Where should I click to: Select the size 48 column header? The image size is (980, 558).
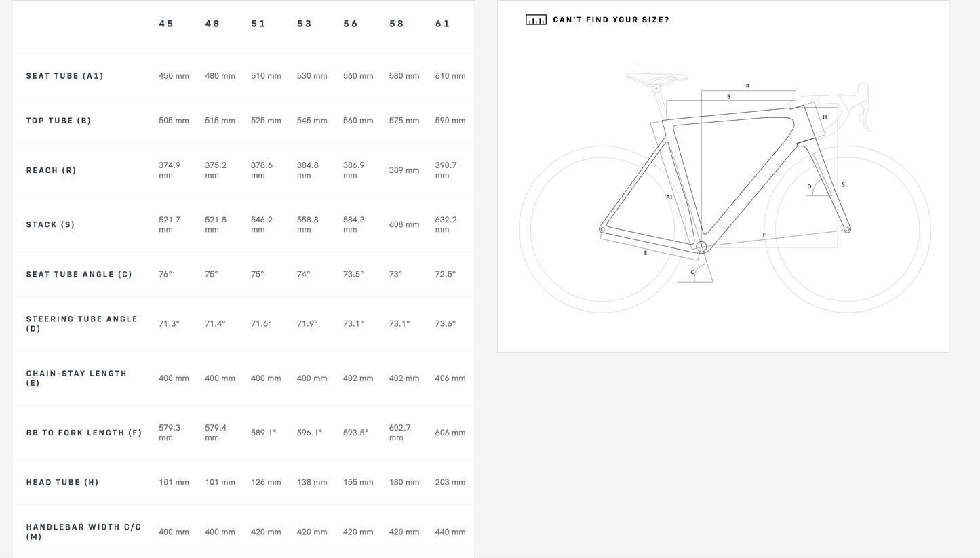pos(212,24)
